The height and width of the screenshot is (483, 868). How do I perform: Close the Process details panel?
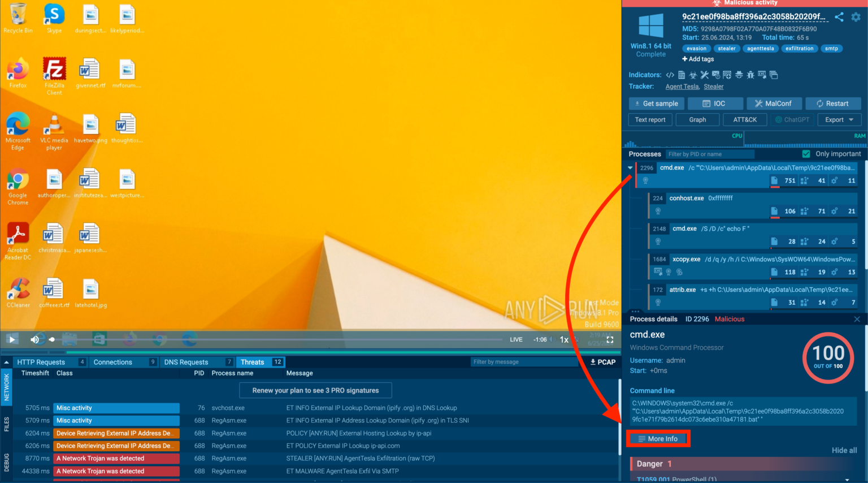point(857,319)
